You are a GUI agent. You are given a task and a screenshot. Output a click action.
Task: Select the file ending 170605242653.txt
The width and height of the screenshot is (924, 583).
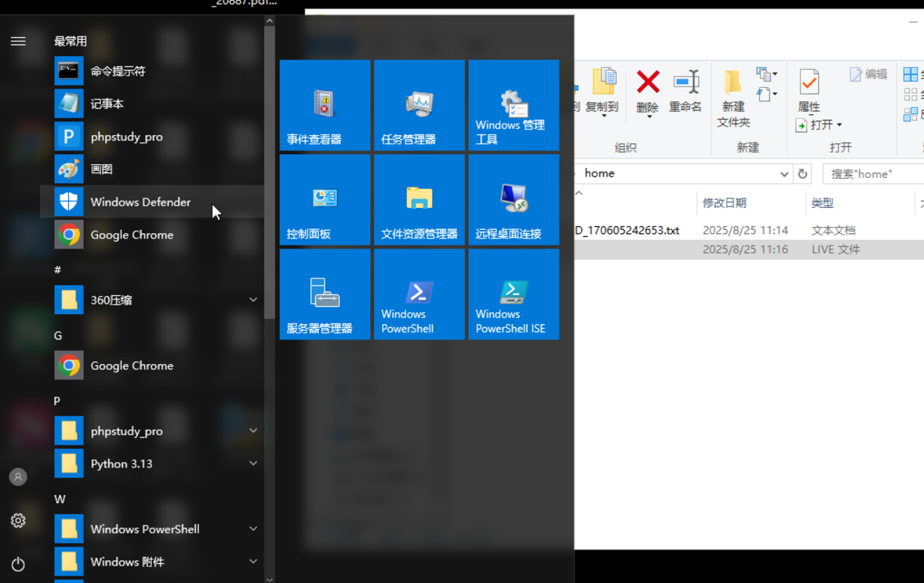[628, 230]
